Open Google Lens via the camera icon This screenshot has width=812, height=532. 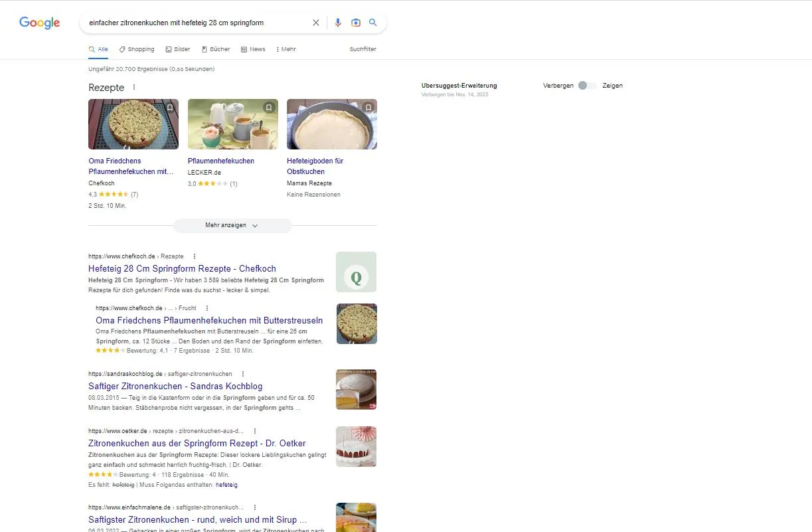pyautogui.click(x=356, y=22)
